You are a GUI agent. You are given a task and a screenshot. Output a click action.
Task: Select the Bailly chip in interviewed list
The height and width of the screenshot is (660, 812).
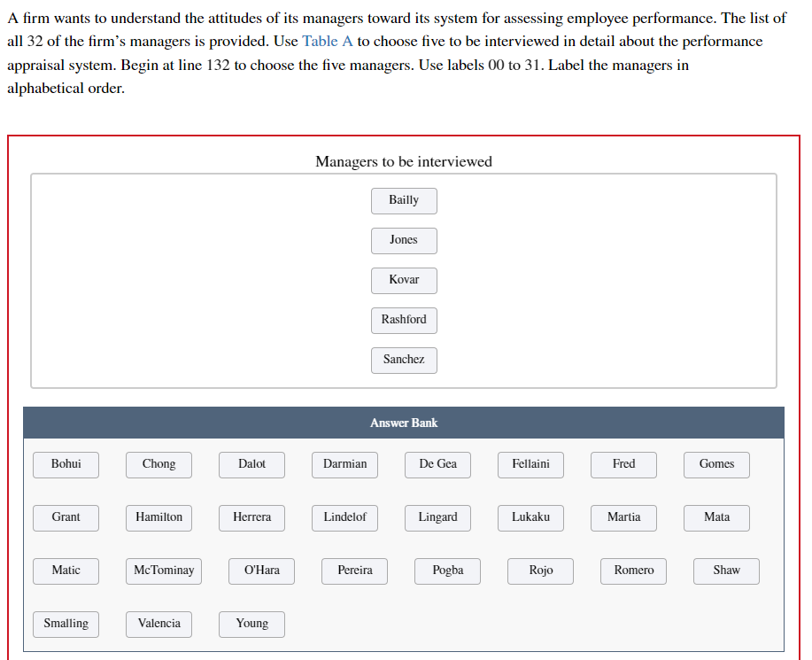point(404,201)
